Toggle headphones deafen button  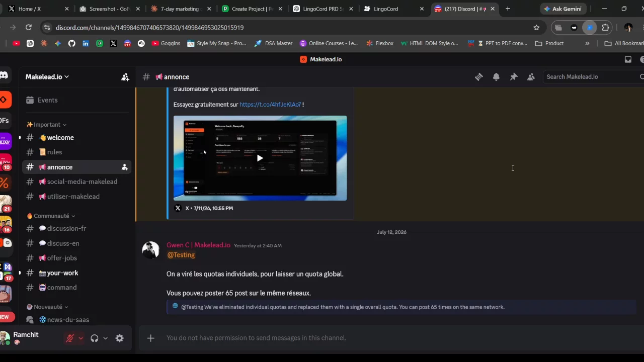coord(94,338)
